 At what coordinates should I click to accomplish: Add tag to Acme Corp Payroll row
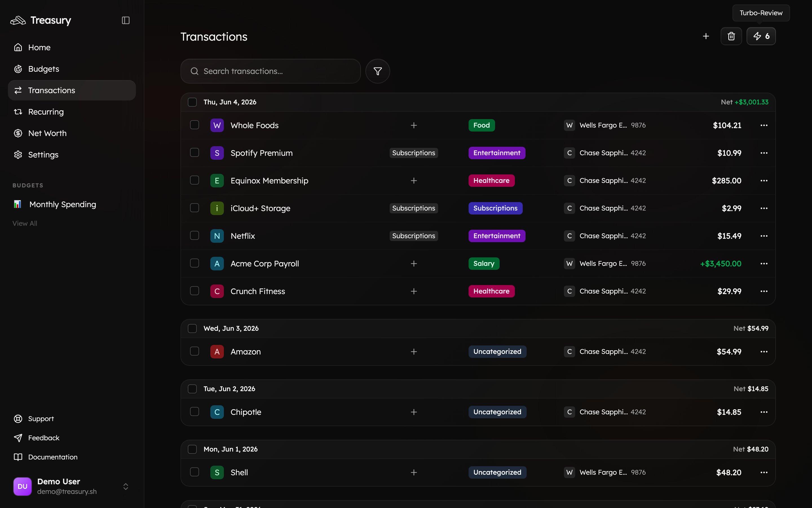click(x=414, y=264)
